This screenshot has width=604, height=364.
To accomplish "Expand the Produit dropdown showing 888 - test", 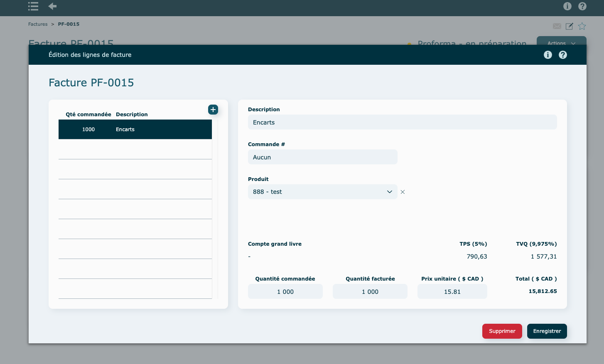I will click(x=322, y=192).
